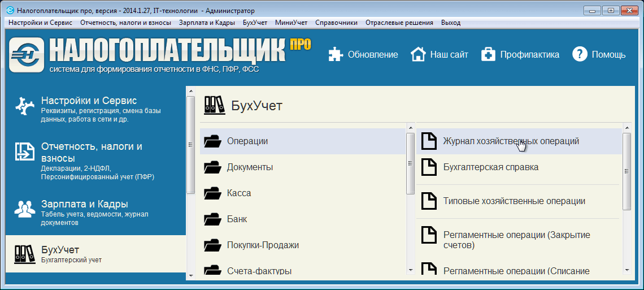This screenshot has height=290, width=644.
Task: Select the Документы folder
Action: pos(303,167)
